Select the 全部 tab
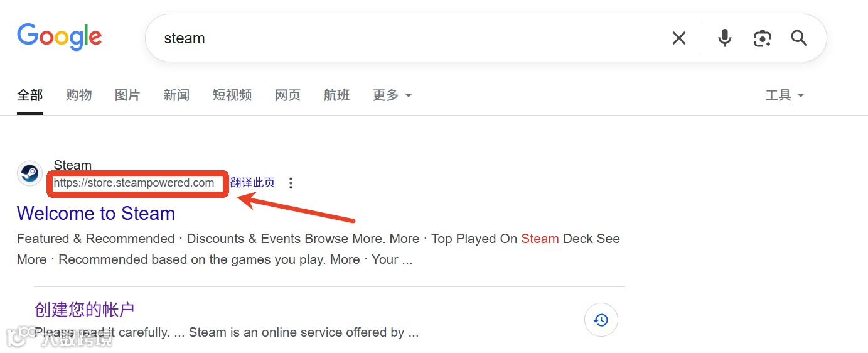This screenshot has width=868, height=353. coord(30,95)
